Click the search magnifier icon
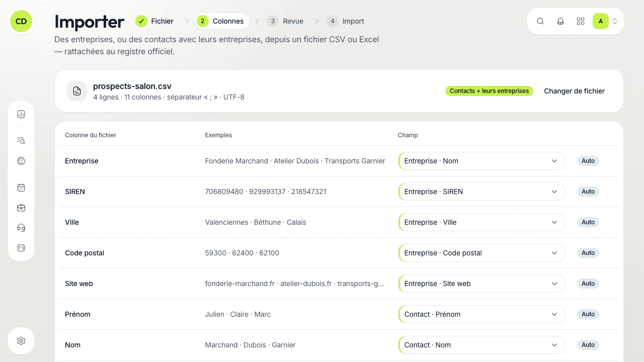 point(540,21)
